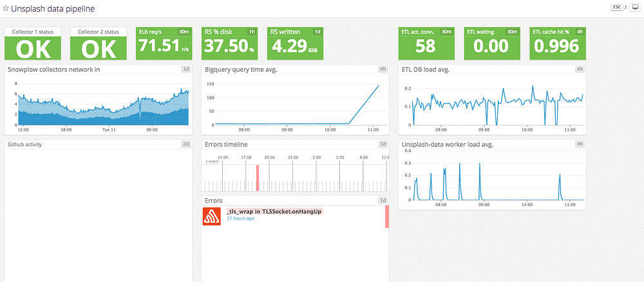Click the Unsplash-data worker load avg. title

click(448, 144)
